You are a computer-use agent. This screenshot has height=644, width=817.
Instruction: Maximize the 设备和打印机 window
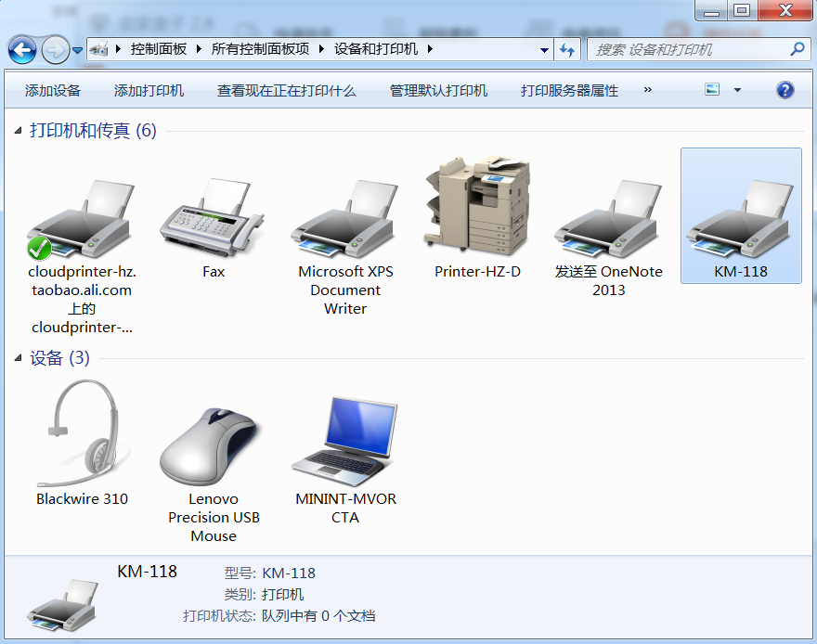pyautogui.click(x=742, y=10)
